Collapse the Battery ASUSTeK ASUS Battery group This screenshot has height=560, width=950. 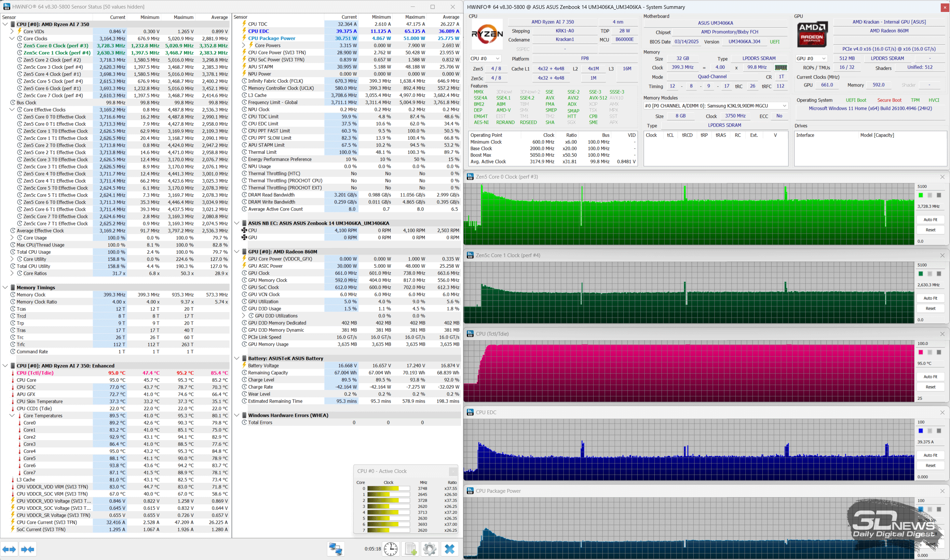point(237,359)
